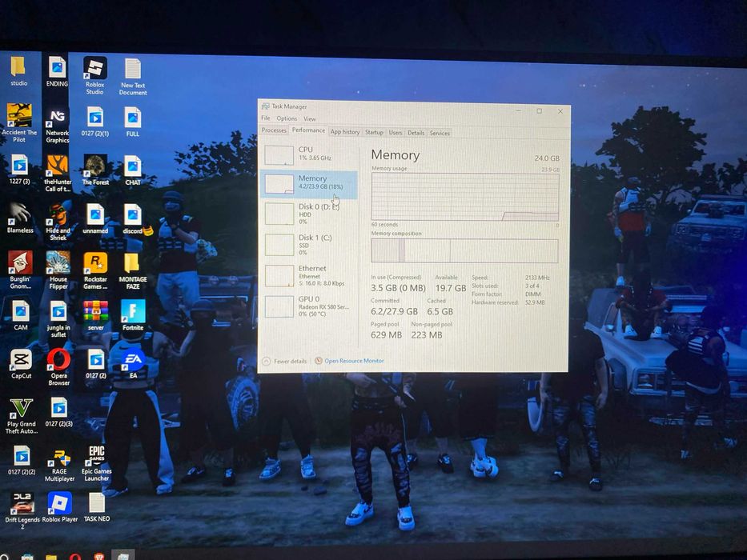Screen dimensions: 747x560
Task: Switch to the Details tab
Action: tap(416, 133)
